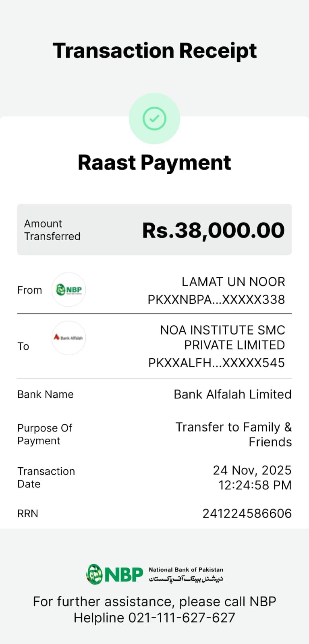Click sender account PKXXNBPA...XXXXX338
The width and height of the screenshot is (309, 644).
(x=216, y=299)
